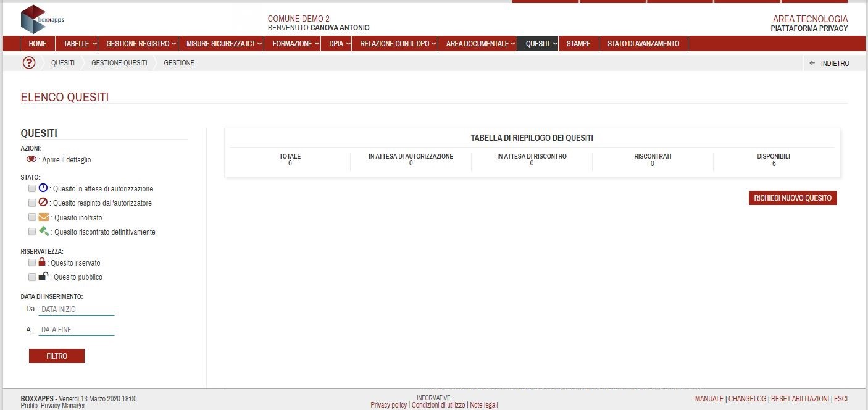Open Note legali link

pos(483,405)
